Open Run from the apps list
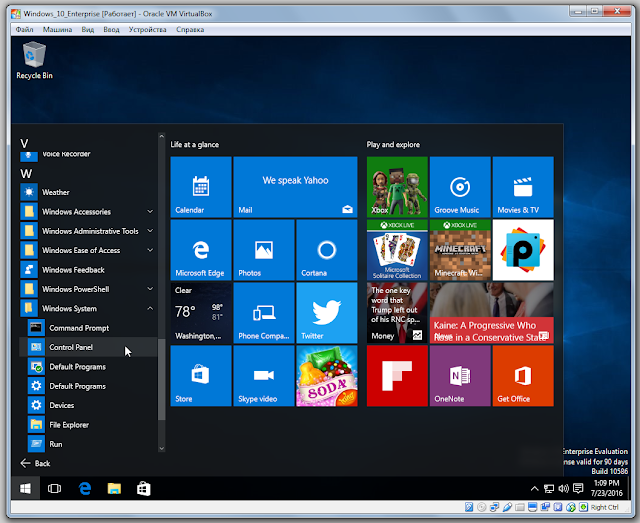This screenshot has height=523, width=640. tap(88, 444)
